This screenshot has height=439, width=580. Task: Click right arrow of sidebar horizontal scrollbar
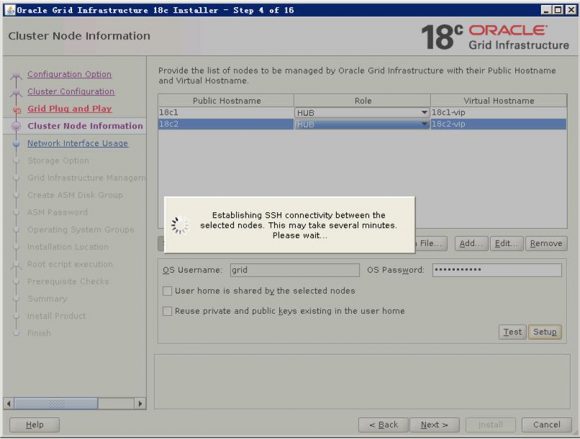coord(140,403)
